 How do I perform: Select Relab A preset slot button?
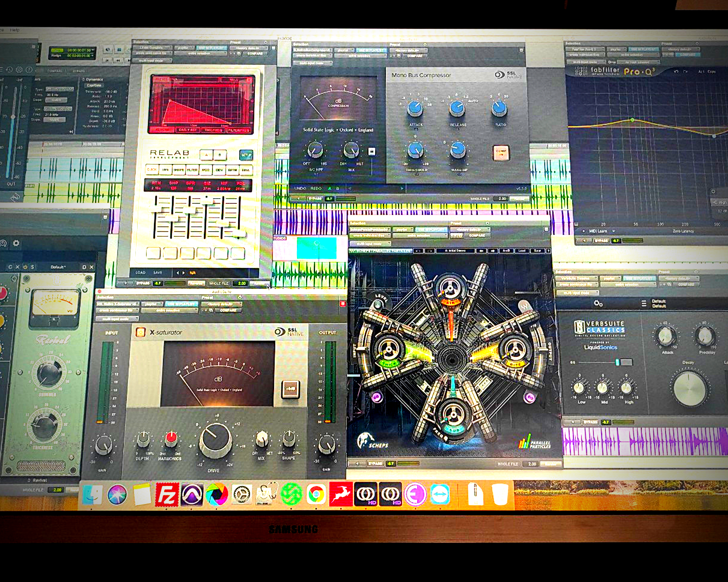click(x=206, y=155)
